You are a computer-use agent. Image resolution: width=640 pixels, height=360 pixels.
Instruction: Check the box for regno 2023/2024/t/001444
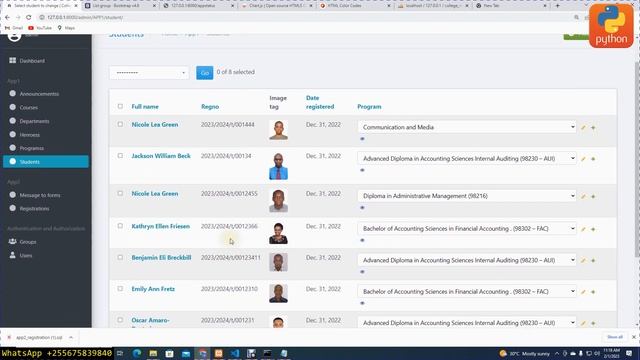pos(120,124)
